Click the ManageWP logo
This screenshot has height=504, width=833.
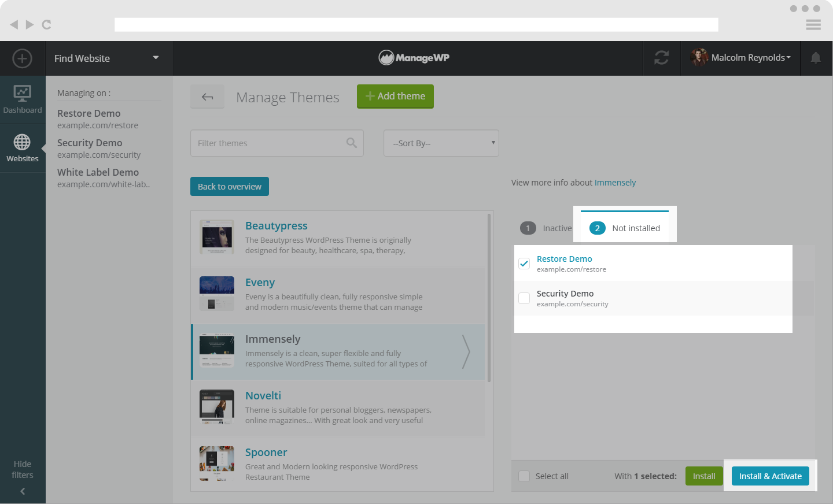414,58
